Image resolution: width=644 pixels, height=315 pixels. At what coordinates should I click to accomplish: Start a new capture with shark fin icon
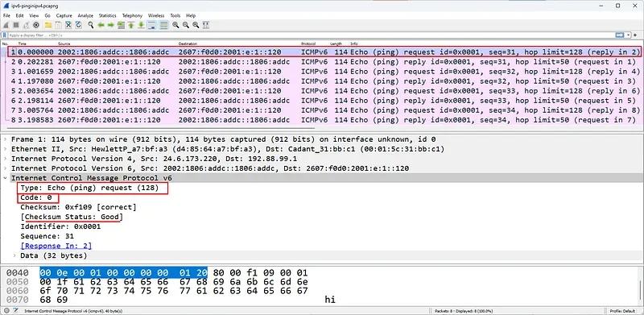(x=6, y=26)
